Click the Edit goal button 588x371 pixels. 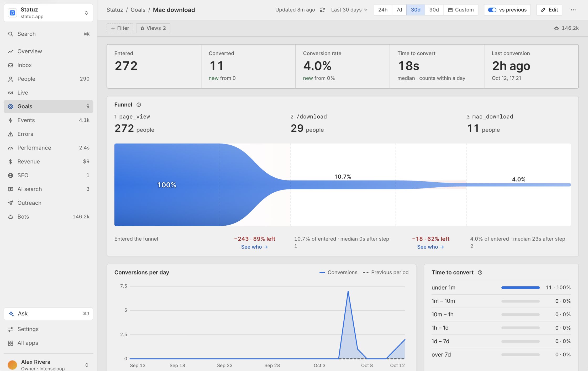(x=549, y=10)
